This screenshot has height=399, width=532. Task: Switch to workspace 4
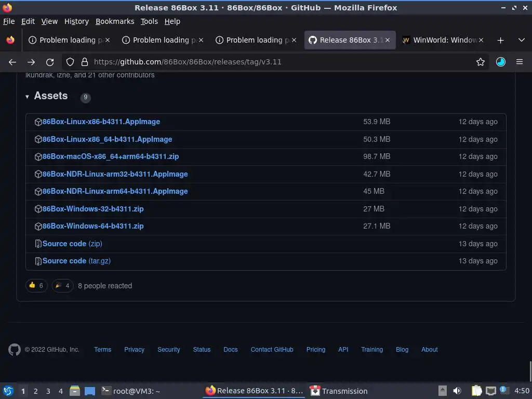pos(61,391)
